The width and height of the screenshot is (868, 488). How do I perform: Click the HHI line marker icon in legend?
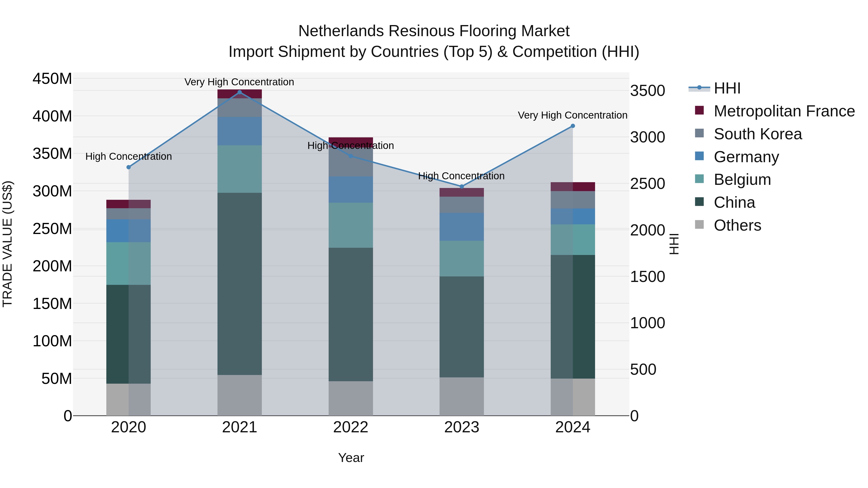click(x=699, y=87)
